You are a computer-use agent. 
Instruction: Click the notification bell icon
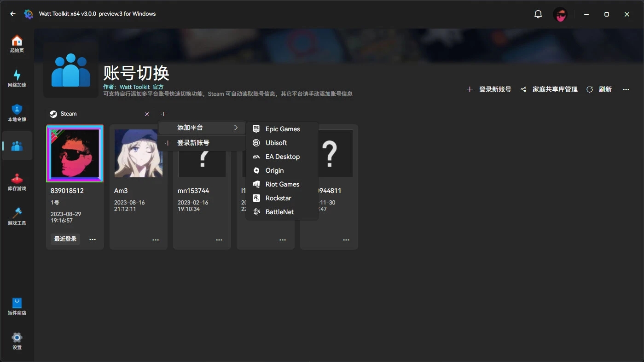[x=538, y=14]
